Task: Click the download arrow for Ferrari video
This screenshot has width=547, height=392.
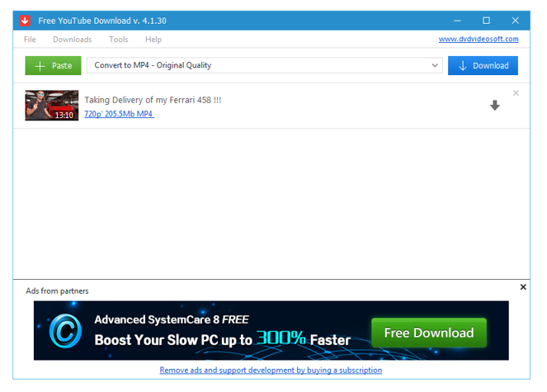Action: click(495, 105)
